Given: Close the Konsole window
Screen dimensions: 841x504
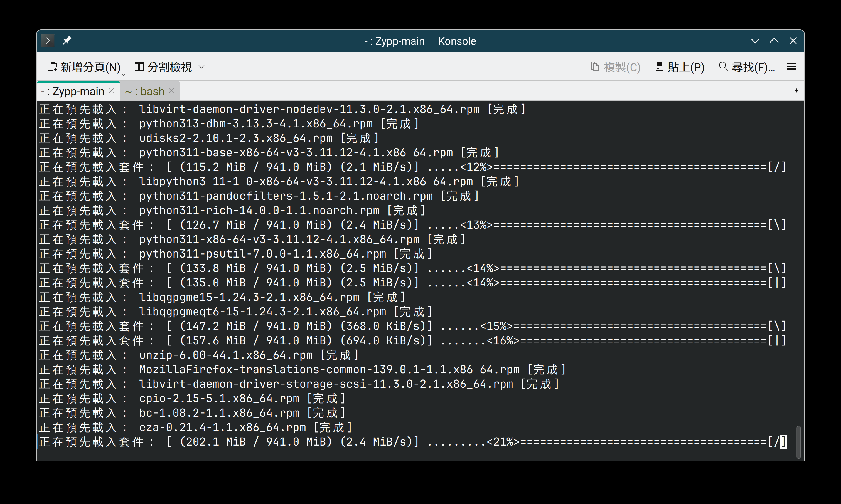Looking at the screenshot, I should click(x=793, y=41).
